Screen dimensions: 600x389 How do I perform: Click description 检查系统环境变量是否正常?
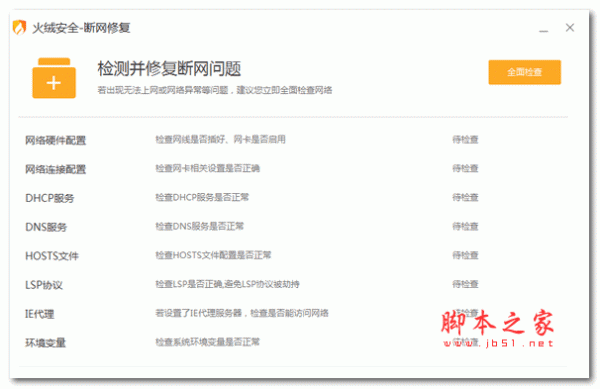click(207, 342)
